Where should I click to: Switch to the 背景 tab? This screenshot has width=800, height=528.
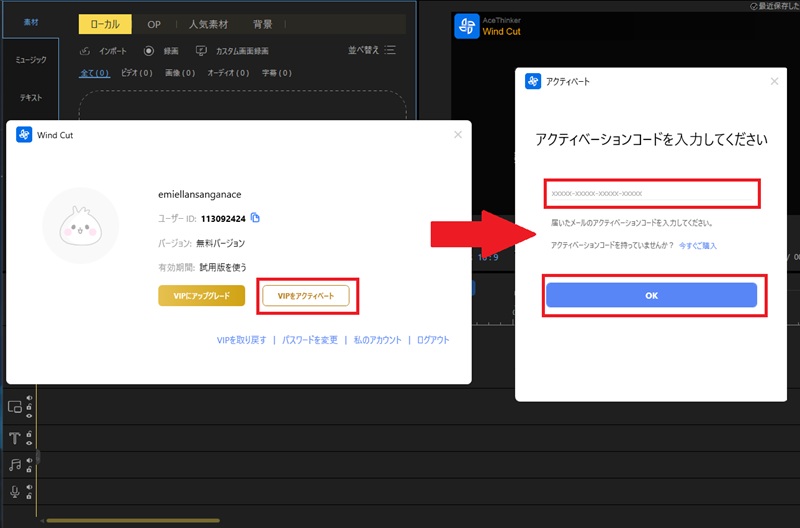[262, 24]
